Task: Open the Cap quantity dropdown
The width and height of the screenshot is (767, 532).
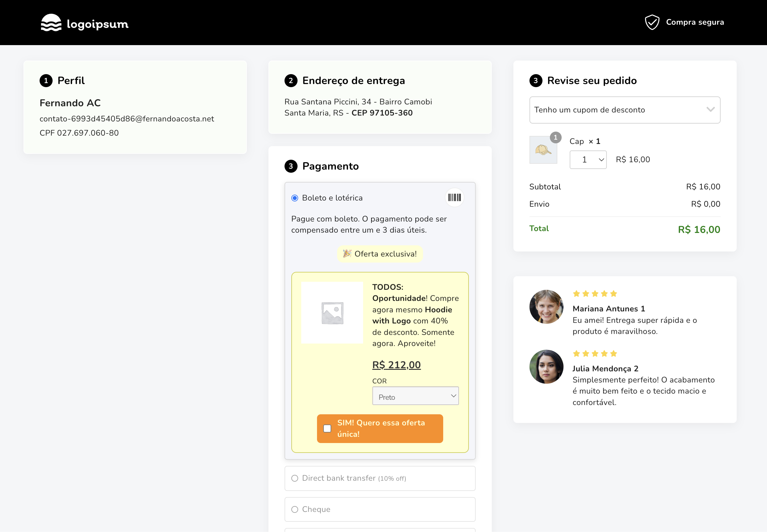Action: point(588,159)
